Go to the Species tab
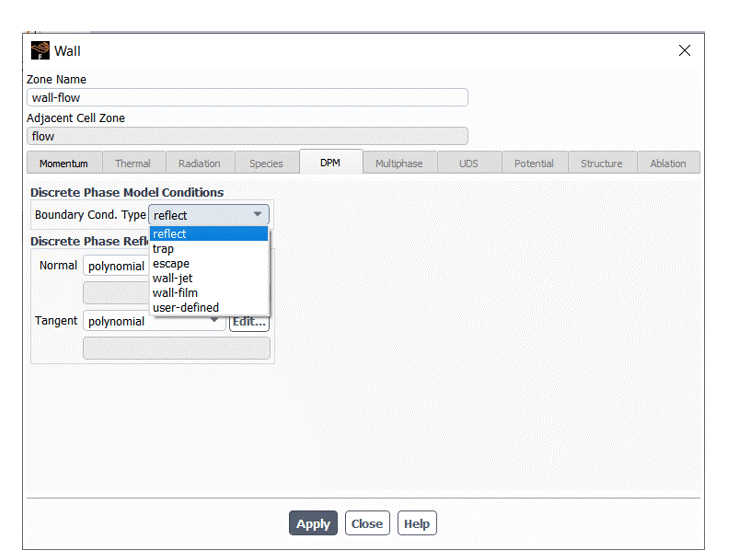 tap(266, 163)
